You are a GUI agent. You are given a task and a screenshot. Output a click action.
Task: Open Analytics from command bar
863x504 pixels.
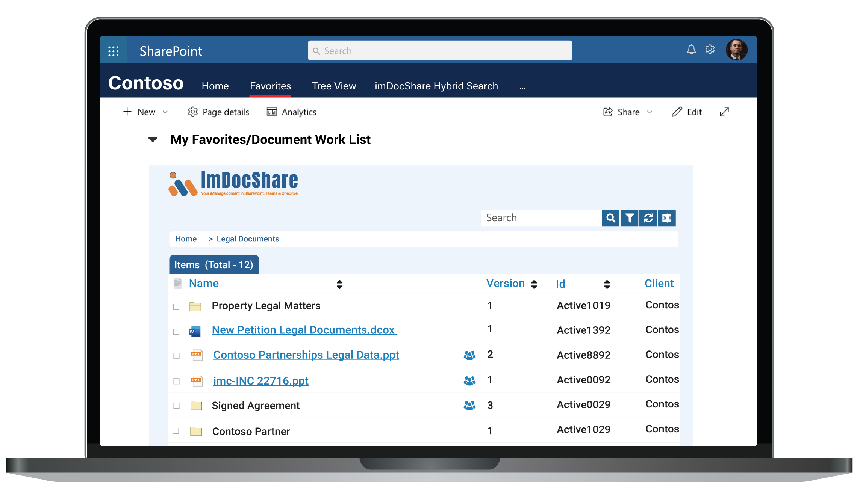pyautogui.click(x=291, y=112)
